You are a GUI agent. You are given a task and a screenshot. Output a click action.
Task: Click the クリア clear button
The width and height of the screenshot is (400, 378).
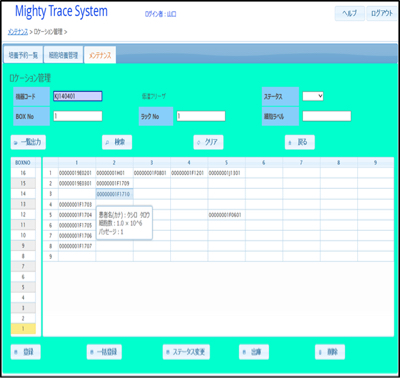(x=208, y=142)
